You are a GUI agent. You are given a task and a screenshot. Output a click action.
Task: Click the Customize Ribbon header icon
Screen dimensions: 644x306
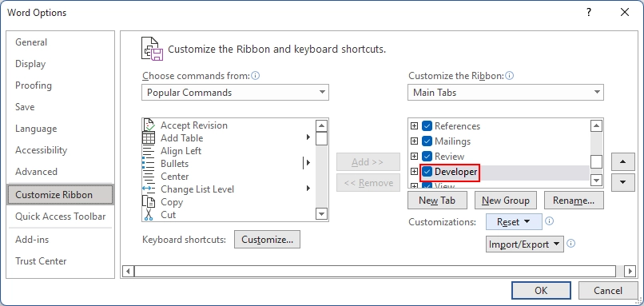[151, 49]
